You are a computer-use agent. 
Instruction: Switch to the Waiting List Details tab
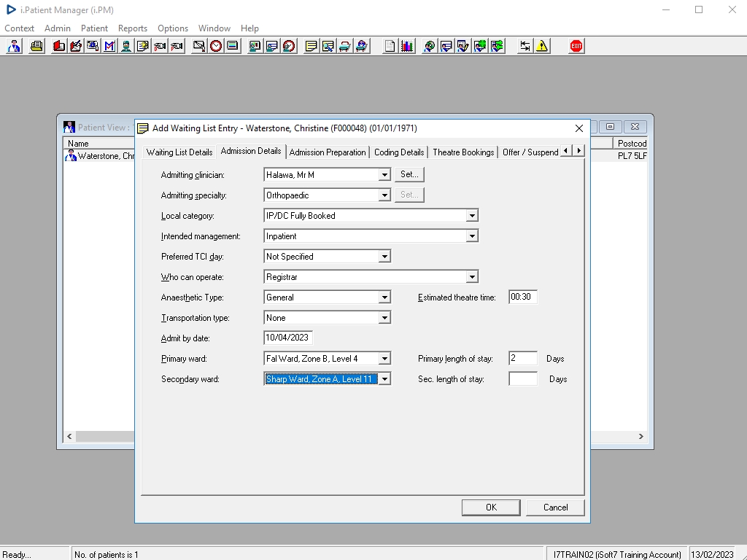pyautogui.click(x=179, y=152)
